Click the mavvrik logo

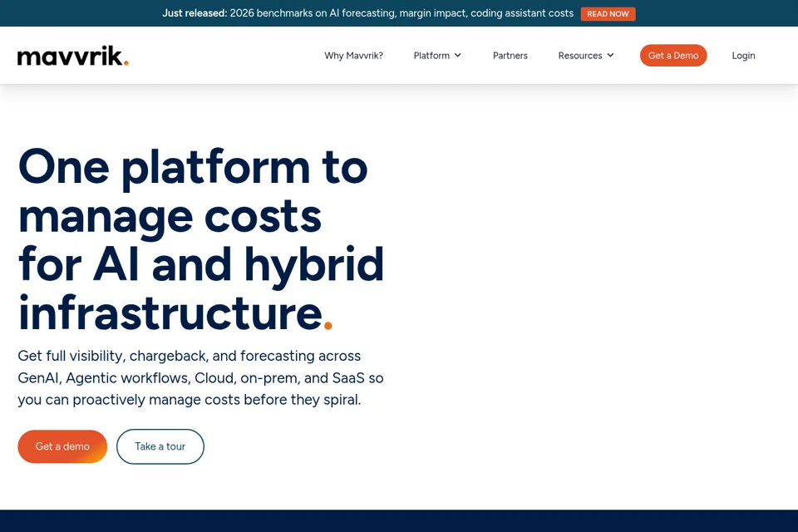coord(73,56)
